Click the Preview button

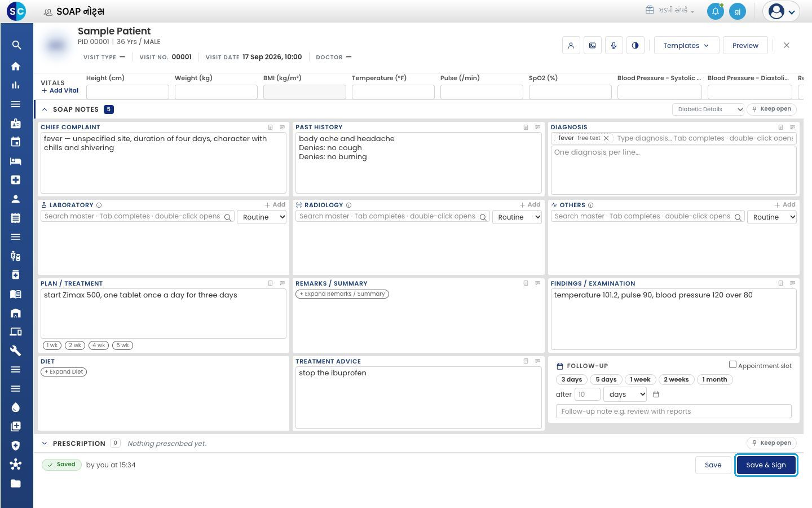(x=745, y=46)
